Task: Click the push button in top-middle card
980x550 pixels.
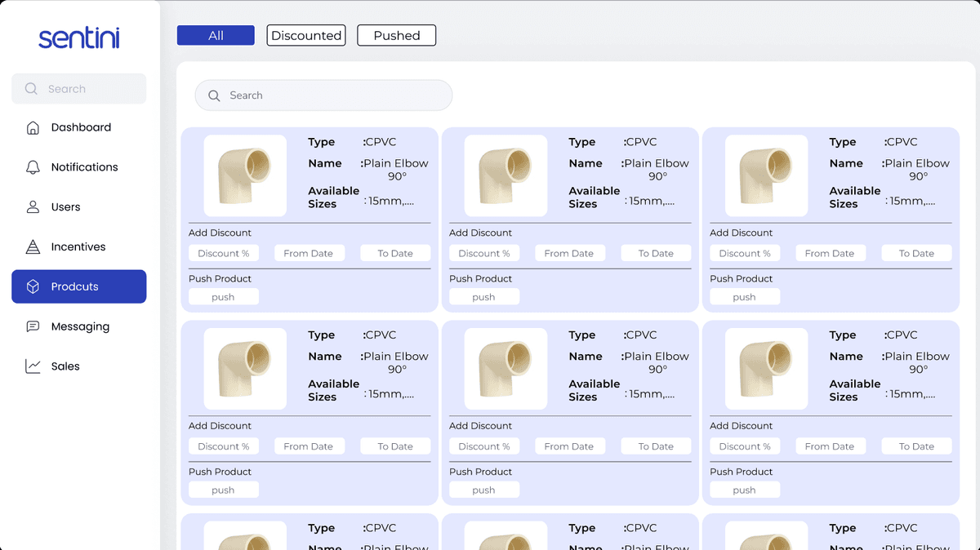Action: coord(484,297)
